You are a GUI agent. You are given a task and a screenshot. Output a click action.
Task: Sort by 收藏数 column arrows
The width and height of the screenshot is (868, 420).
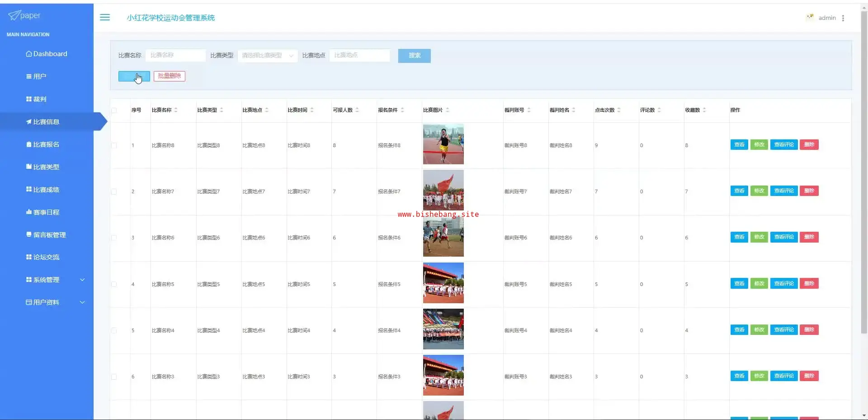coord(704,110)
